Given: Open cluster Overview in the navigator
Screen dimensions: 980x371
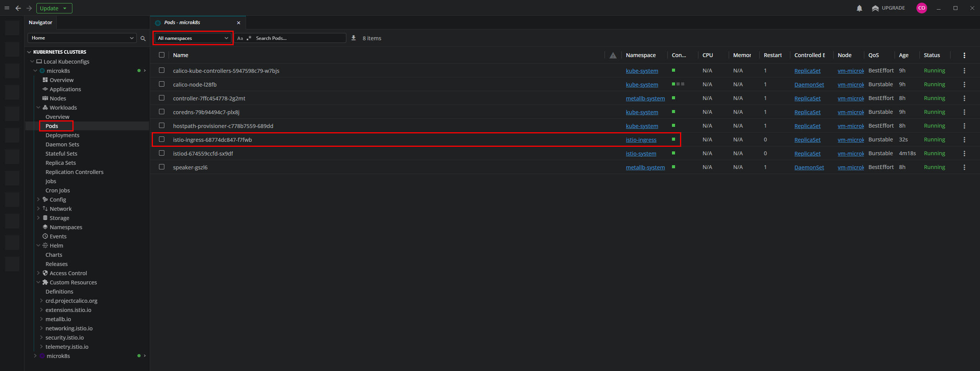Looking at the screenshot, I should (x=61, y=80).
